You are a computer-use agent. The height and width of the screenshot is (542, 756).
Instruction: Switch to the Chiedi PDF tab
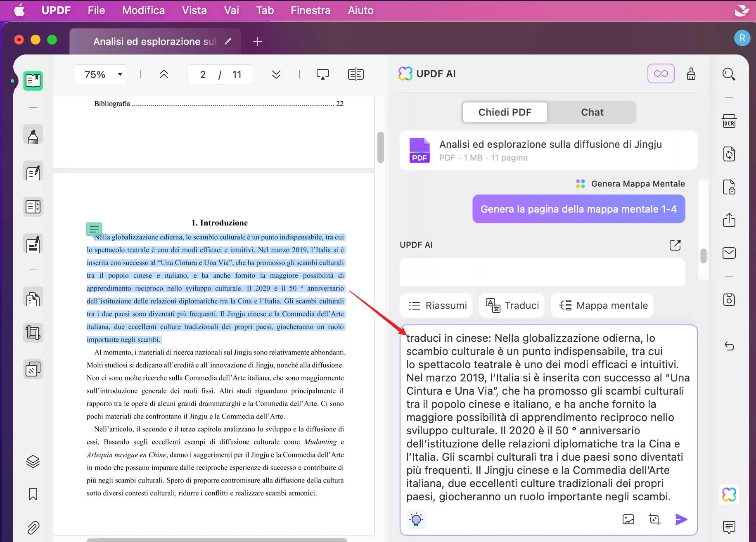[505, 112]
